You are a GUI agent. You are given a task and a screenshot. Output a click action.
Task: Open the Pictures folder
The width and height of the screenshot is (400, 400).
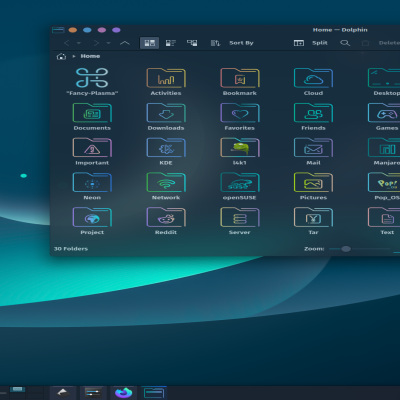[x=313, y=186]
